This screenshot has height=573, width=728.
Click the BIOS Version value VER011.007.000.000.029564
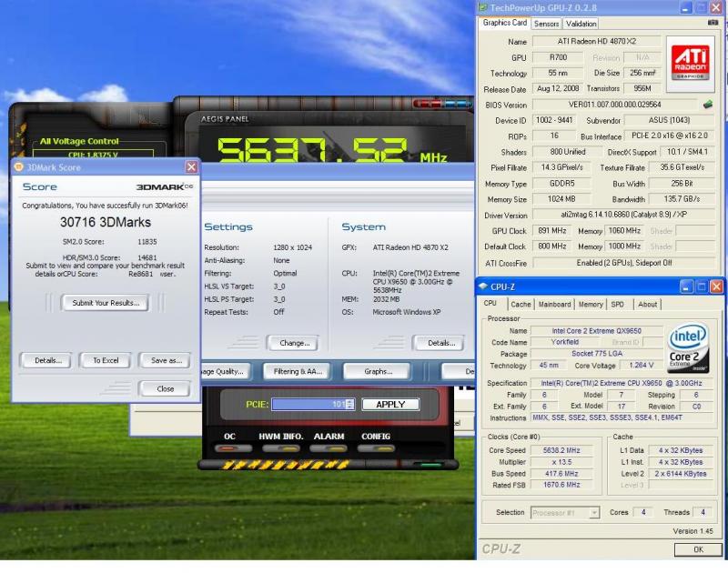(615, 105)
